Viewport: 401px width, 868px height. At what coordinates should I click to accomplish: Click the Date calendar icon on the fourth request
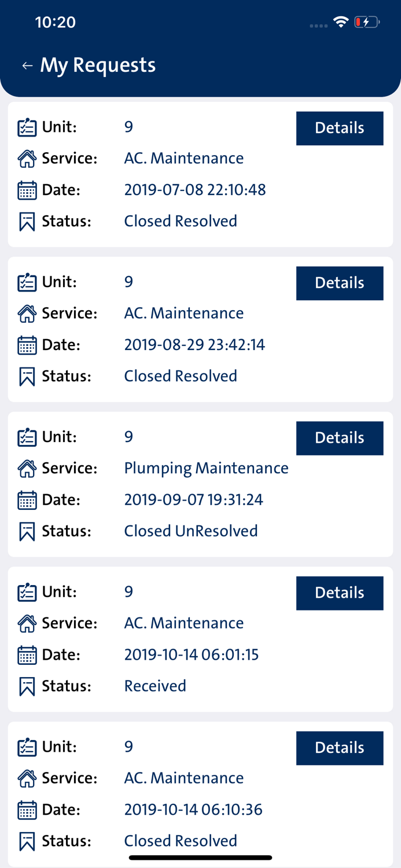pyautogui.click(x=28, y=654)
